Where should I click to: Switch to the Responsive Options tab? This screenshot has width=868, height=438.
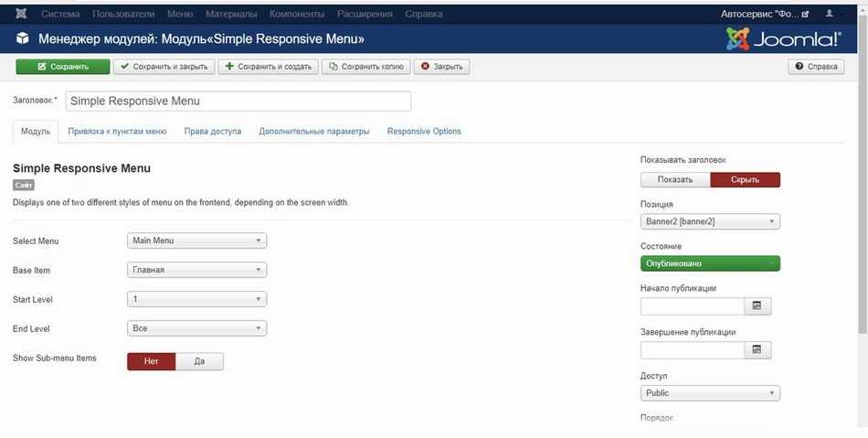point(424,132)
